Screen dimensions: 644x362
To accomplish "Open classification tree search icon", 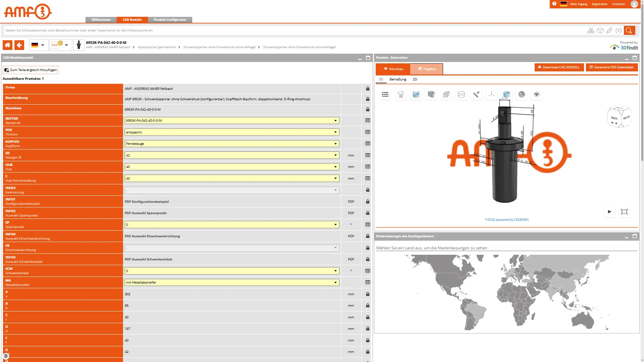I will click(x=591, y=31).
